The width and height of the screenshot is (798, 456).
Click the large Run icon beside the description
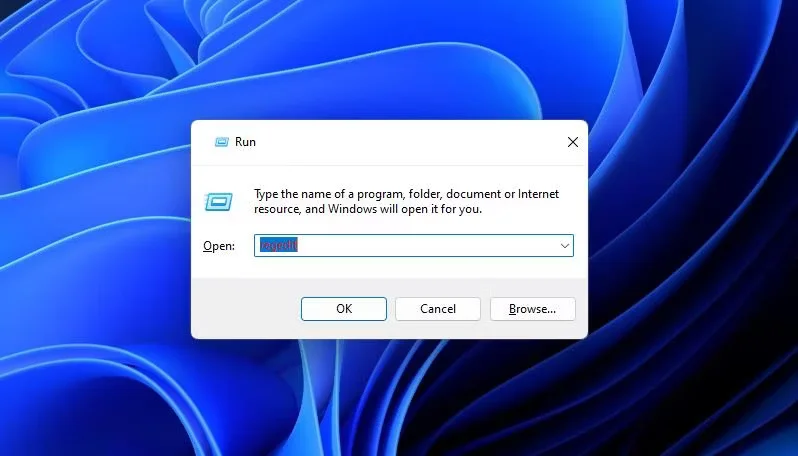click(219, 202)
